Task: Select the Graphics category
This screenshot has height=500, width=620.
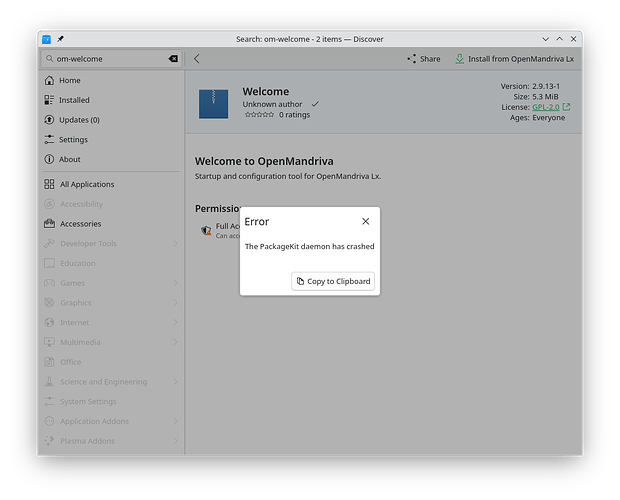Action: (x=112, y=303)
